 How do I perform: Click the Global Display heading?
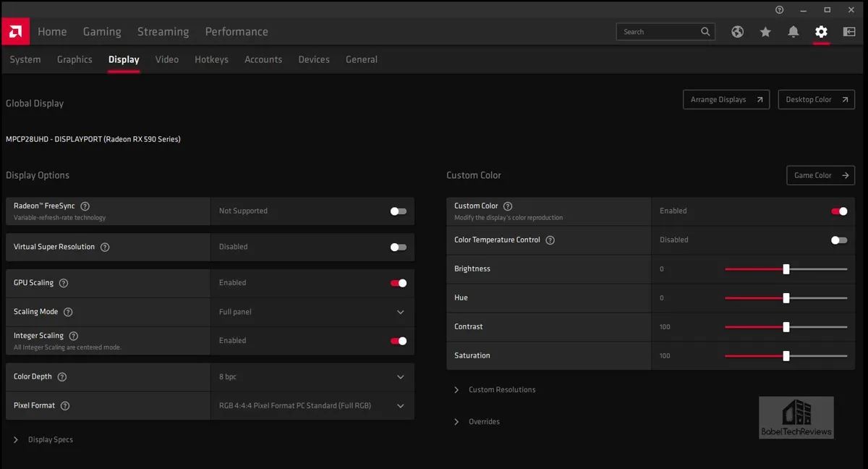point(35,103)
